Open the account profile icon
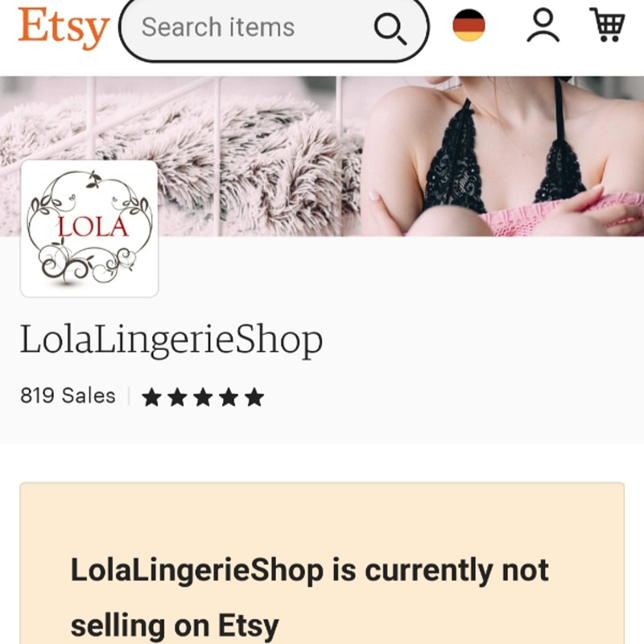This screenshot has height=644, width=644. pyautogui.click(x=543, y=26)
